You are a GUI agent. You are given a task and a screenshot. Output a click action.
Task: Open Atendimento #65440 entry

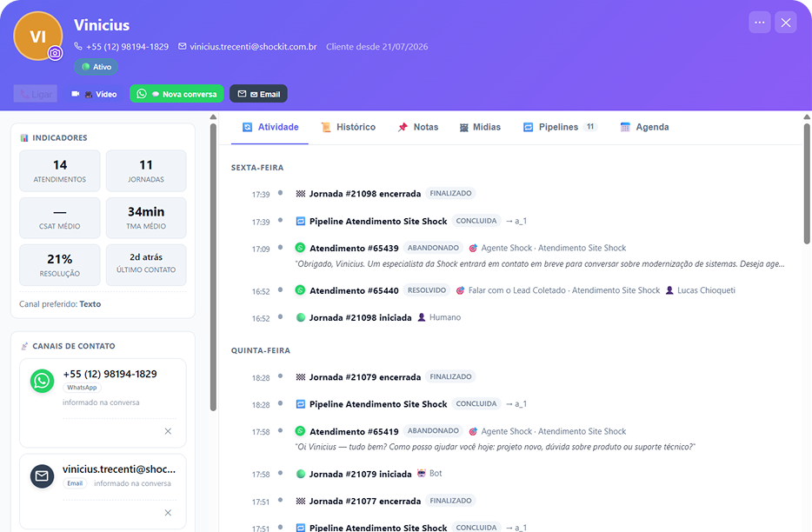354,290
